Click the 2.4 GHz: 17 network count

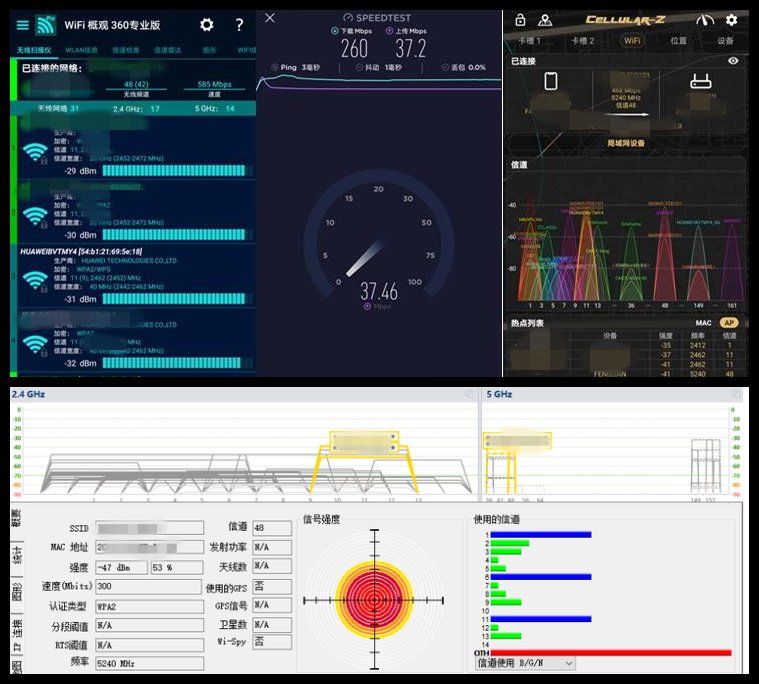point(136,109)
